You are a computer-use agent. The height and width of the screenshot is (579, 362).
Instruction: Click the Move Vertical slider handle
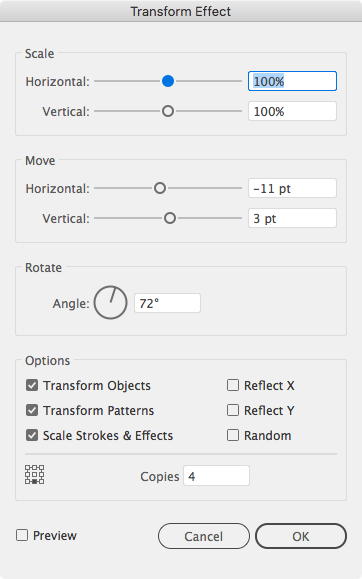tap(170, 218)
